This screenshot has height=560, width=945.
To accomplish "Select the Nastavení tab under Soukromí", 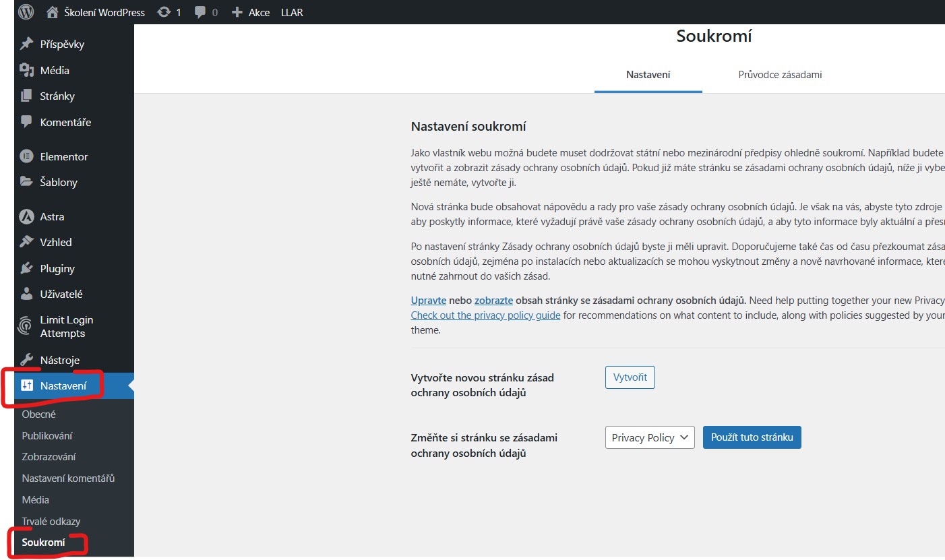I will point(648,74).
